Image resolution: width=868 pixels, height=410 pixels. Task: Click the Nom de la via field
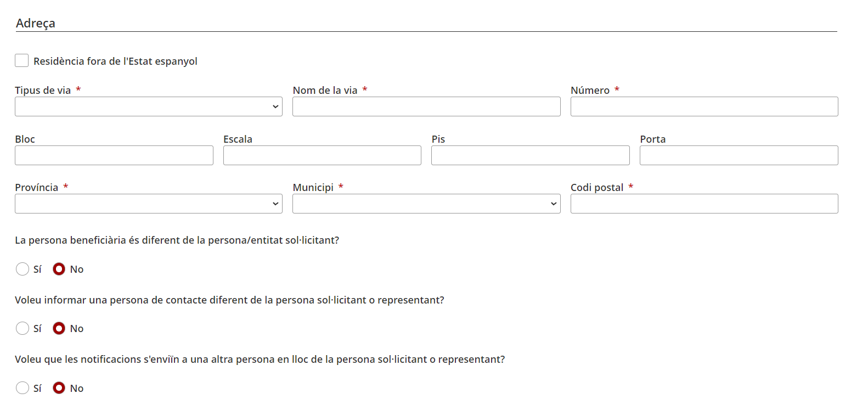click(x=426, y=106)
